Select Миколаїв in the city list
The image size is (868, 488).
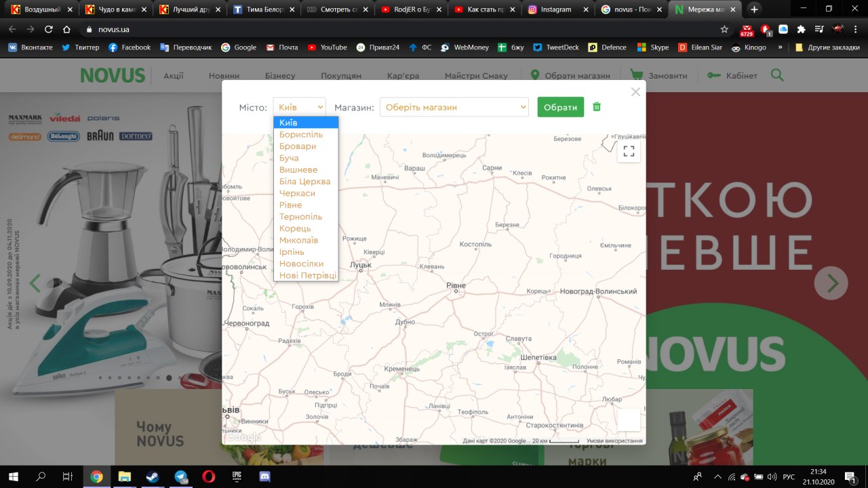click(298, 240)
